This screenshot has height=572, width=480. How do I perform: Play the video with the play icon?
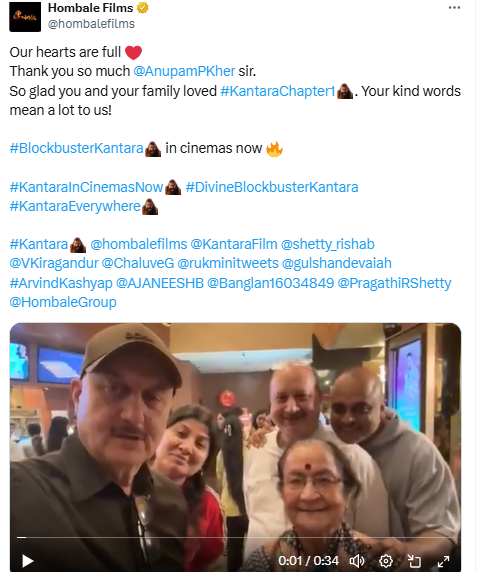tap(28, 561)
